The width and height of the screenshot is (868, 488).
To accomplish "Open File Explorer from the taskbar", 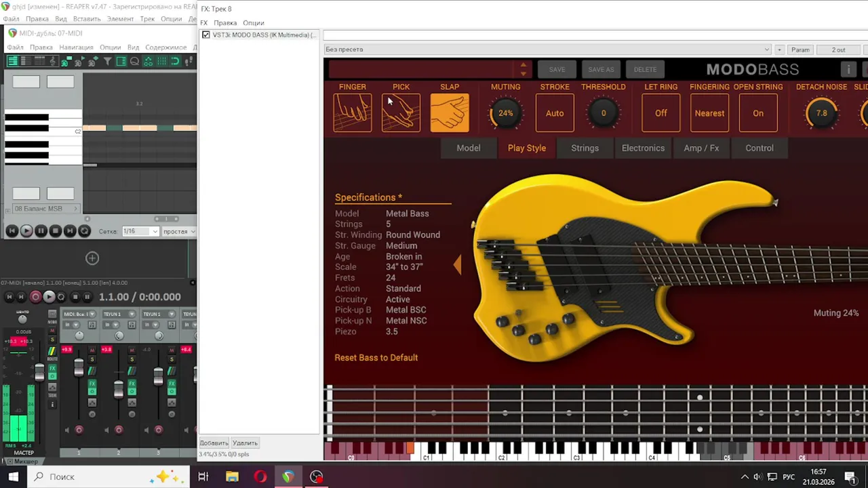I will pyautogui.click(x=232, y=476).
